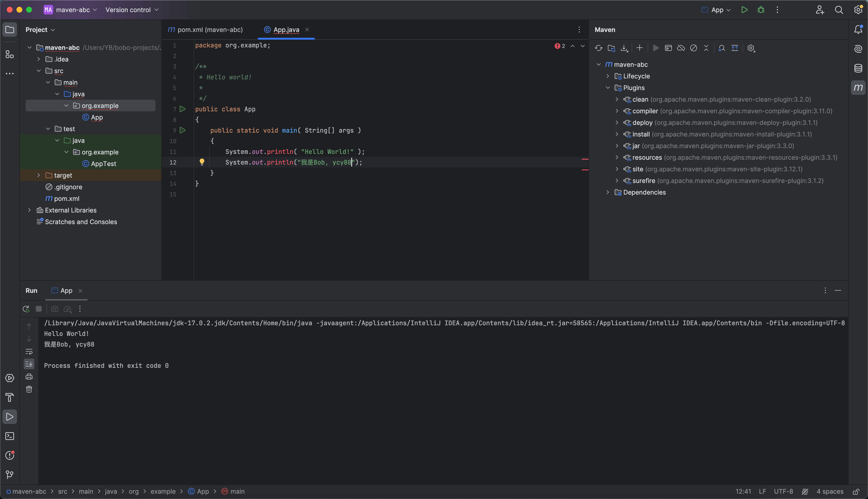Go to next highlighted error arrow
This screenshot has height=499, width=868.
[583, 46]
